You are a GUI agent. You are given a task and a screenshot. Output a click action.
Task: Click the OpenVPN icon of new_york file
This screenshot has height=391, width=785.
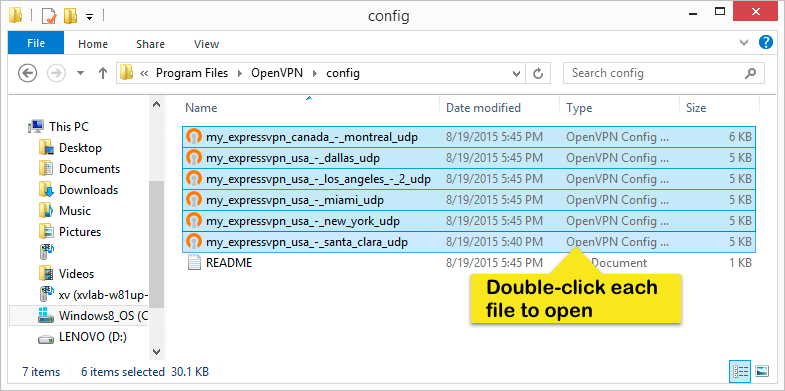click(193, 221)
